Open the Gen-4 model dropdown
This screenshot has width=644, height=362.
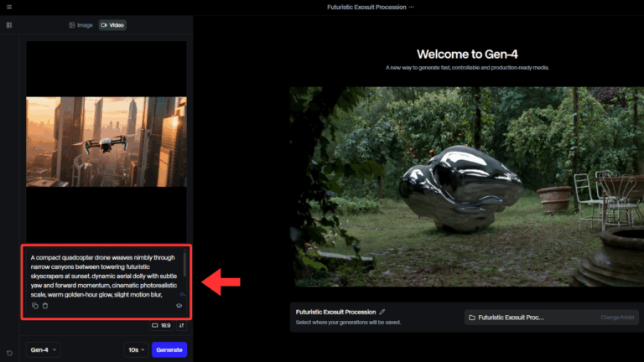[x=44, y=349]
